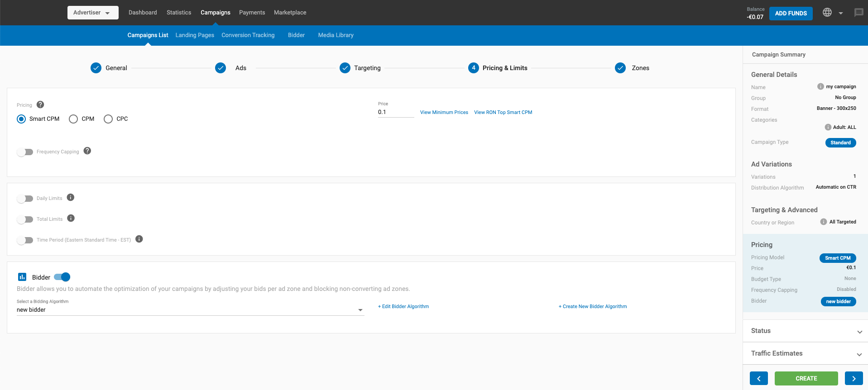
Task: Enable the Frequency Capping toggle
Action: pos(25,152)
